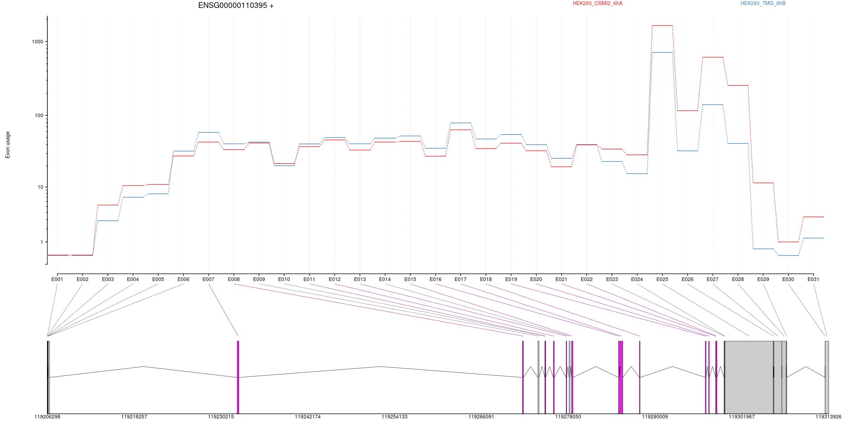Click the red E025 peak segment
Image resolution: width=868 pixels, height=434 pixels.
click(x=662, y=26)
